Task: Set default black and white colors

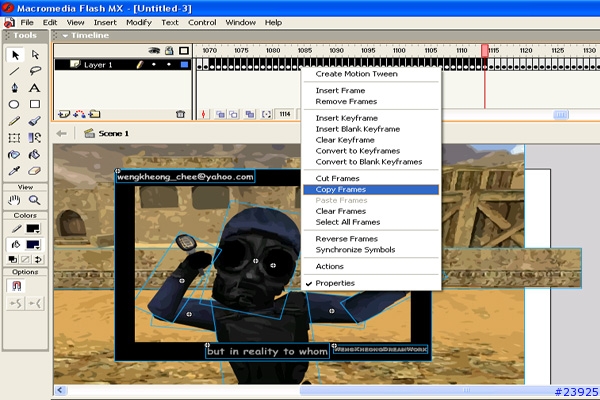Action: pos(13,260)
